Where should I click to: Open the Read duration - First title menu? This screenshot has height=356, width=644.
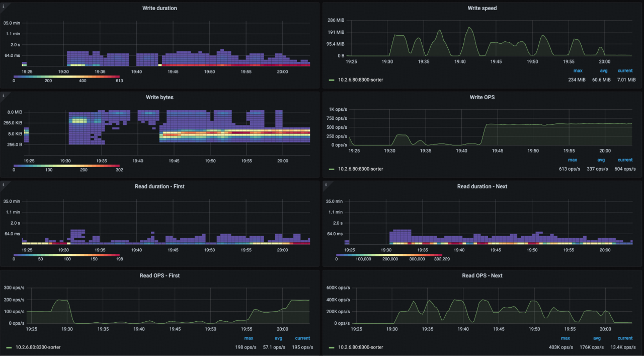tap(159, 186)
